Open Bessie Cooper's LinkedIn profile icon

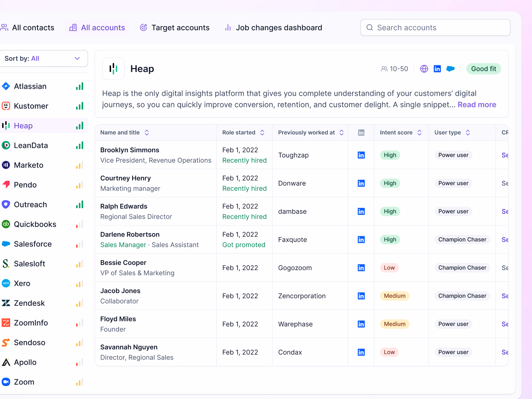(x=361, y=268)
